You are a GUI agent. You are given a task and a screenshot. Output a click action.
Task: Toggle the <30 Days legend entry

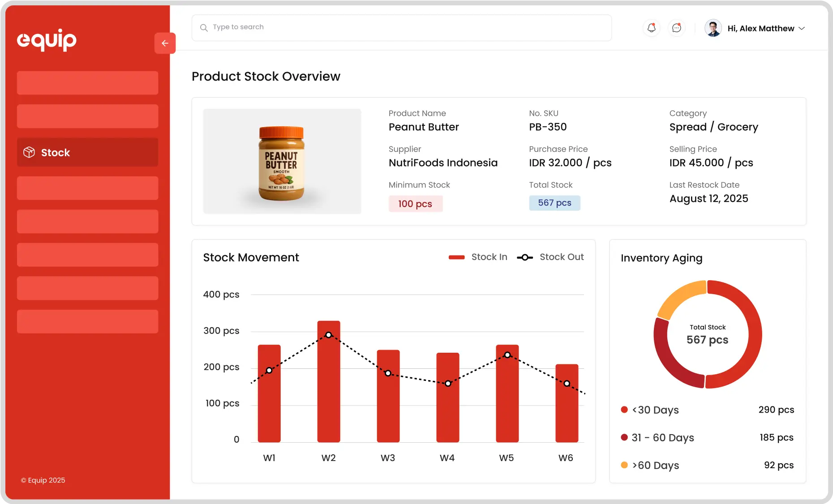coord(655,410)
